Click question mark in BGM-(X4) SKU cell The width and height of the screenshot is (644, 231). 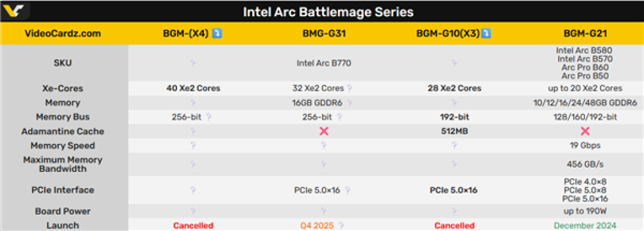tap(193, 63)
